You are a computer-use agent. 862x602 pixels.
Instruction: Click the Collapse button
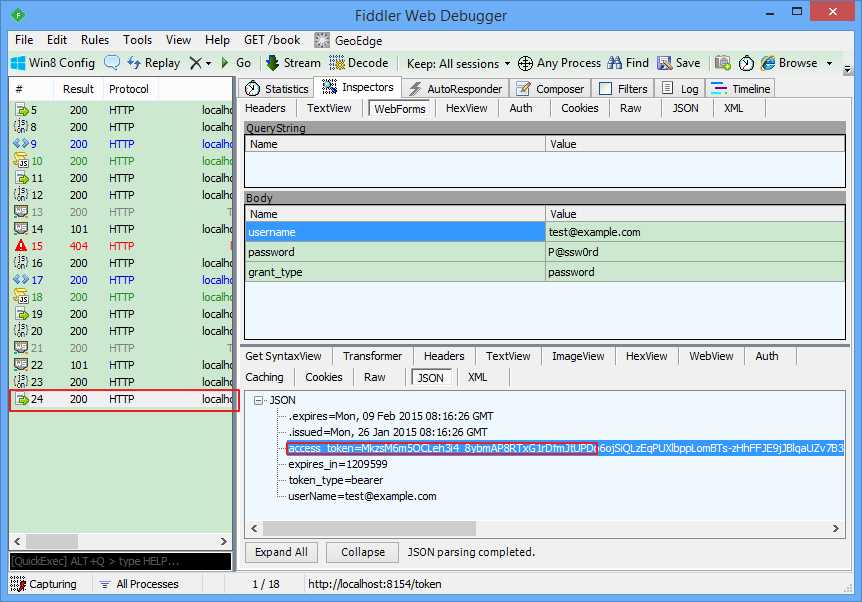coord(362,552)
